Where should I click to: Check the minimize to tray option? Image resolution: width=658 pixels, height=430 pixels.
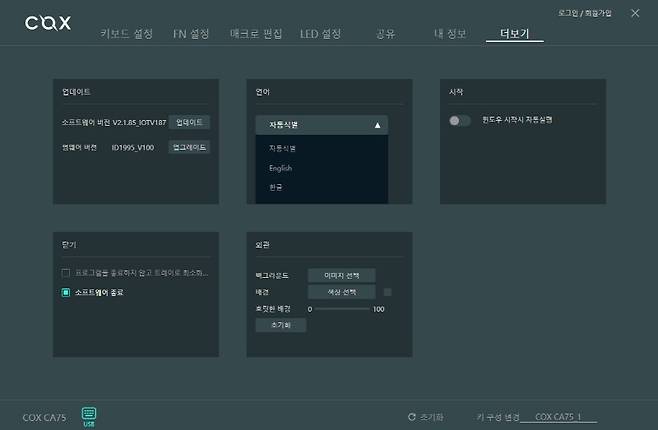tap(66, 272)
